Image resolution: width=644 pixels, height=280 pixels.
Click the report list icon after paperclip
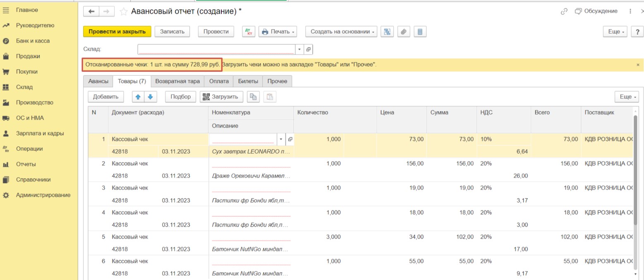tap(420, 31)
